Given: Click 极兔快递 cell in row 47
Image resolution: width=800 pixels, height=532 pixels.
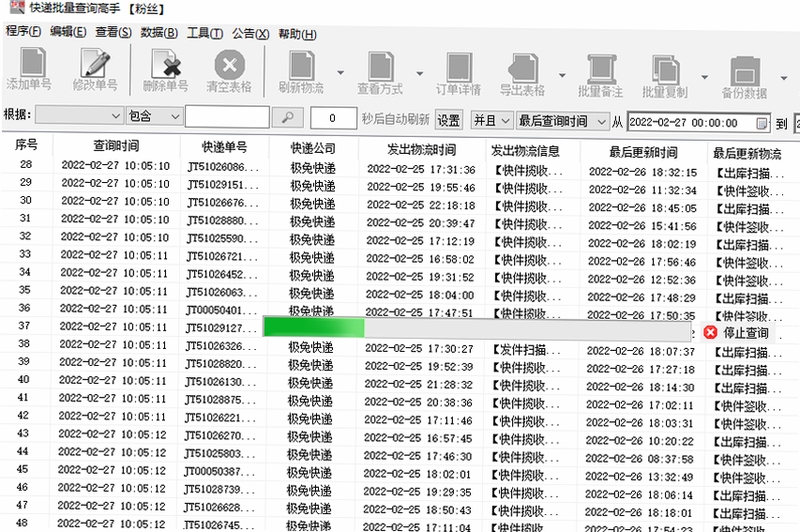Looking at the screenshot, I should (309, 509).
